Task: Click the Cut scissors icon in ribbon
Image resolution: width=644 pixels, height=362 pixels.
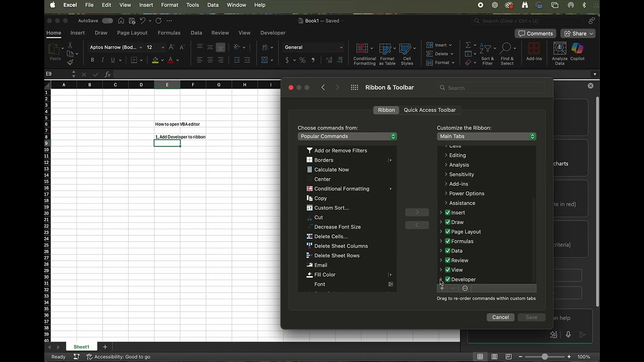Action: click(70, 45)
